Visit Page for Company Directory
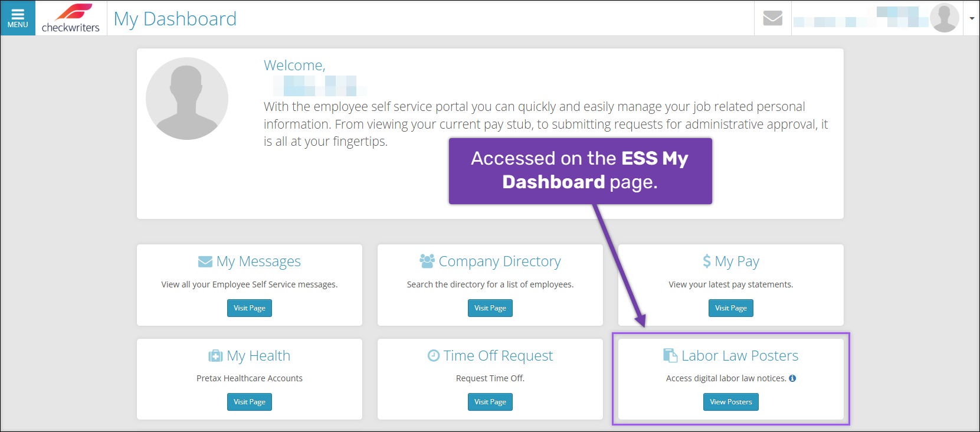Image resolution: width=980 pixels, height=432 pixels. (x=490, y=308)
